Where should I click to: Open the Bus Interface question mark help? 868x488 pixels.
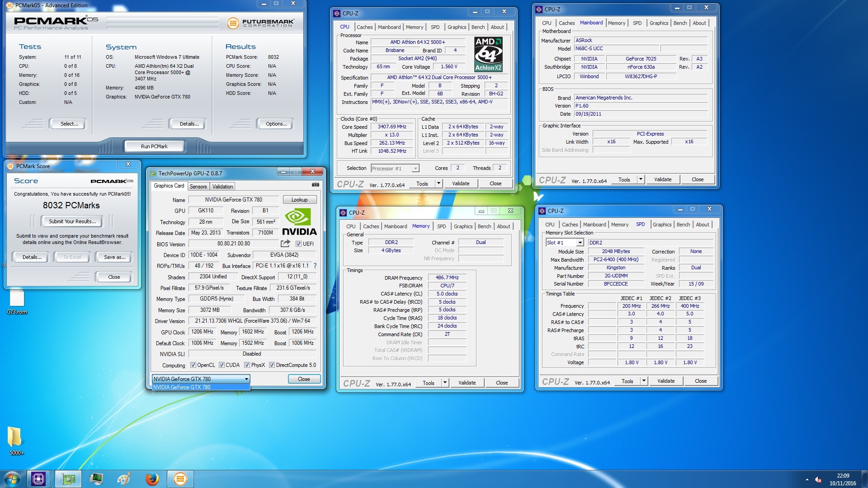(x=315, y=266)
